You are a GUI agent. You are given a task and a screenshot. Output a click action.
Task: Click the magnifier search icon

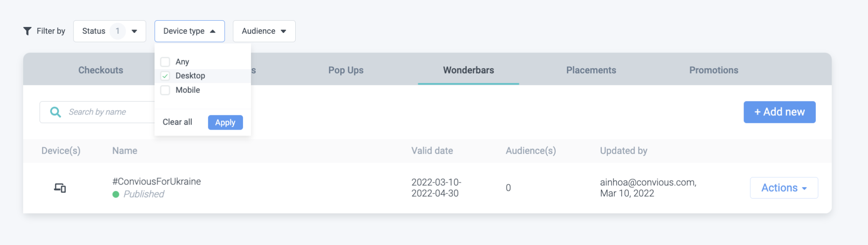point(55,112)
